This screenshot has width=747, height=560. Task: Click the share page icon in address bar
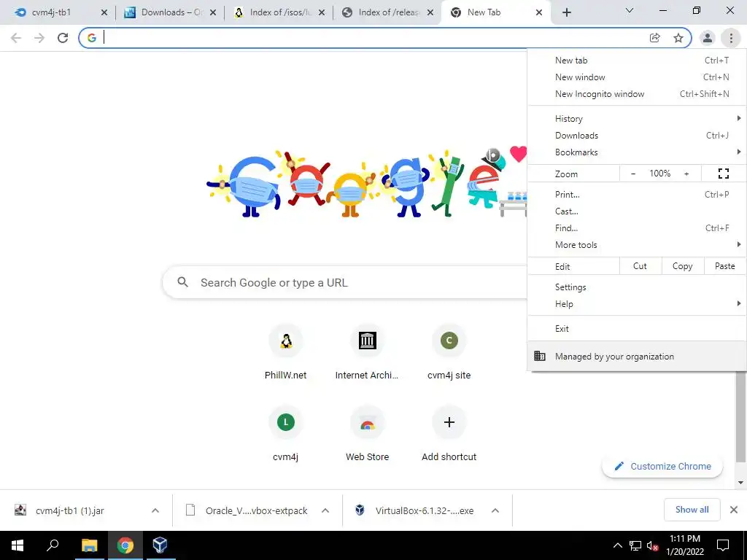tap(655, 38)
